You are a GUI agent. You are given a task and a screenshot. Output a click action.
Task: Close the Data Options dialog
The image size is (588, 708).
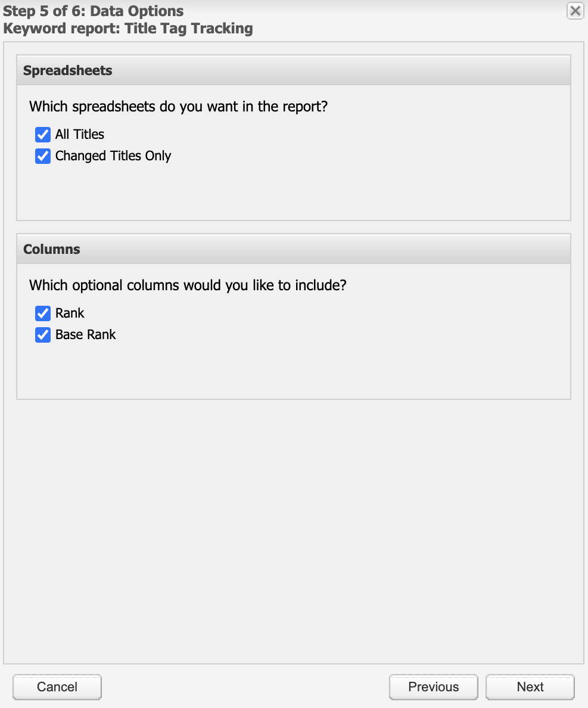(575, 11)
